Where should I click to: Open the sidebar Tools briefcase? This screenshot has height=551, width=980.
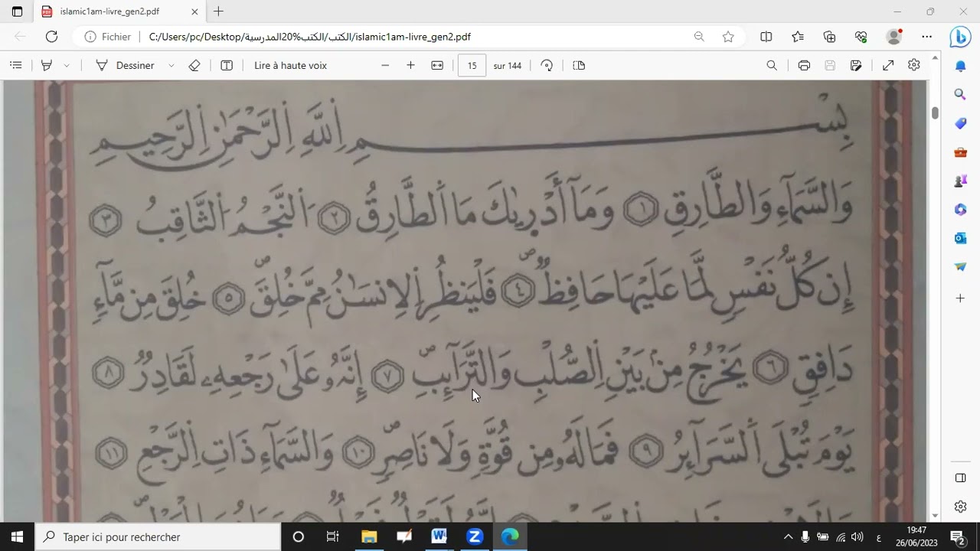(x=960, y=152)
